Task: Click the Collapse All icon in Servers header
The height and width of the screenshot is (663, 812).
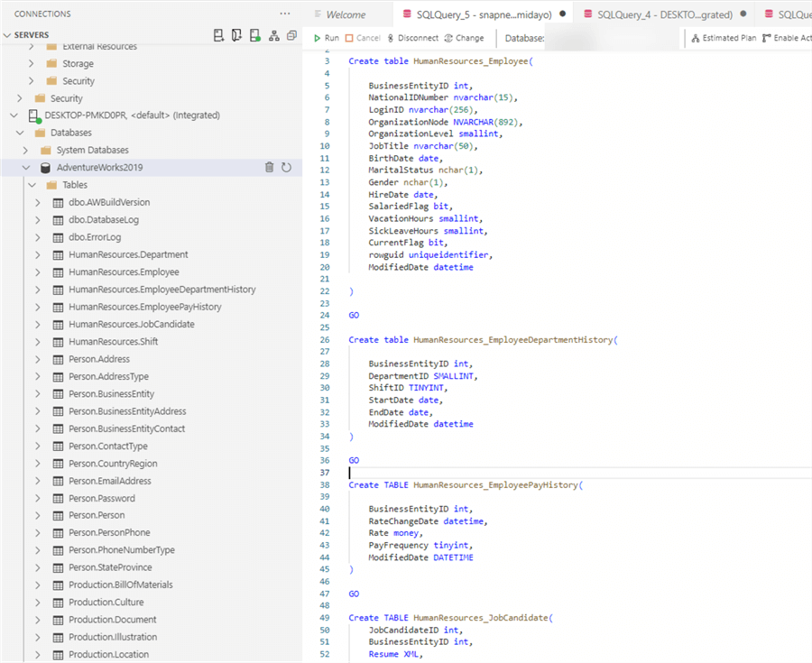Action: tap(292, 35)
